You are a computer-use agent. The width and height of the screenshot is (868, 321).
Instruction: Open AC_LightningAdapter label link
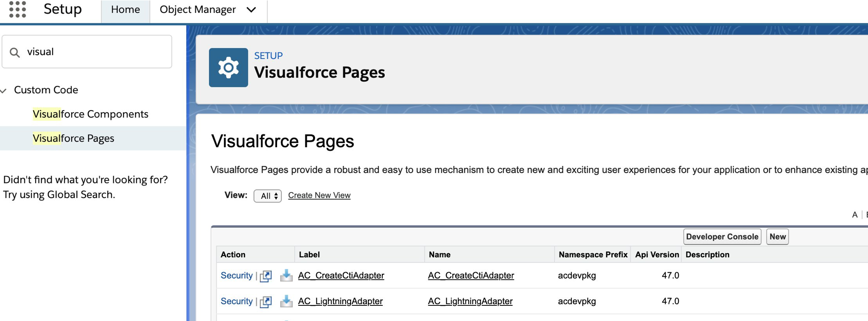[340, 301]
